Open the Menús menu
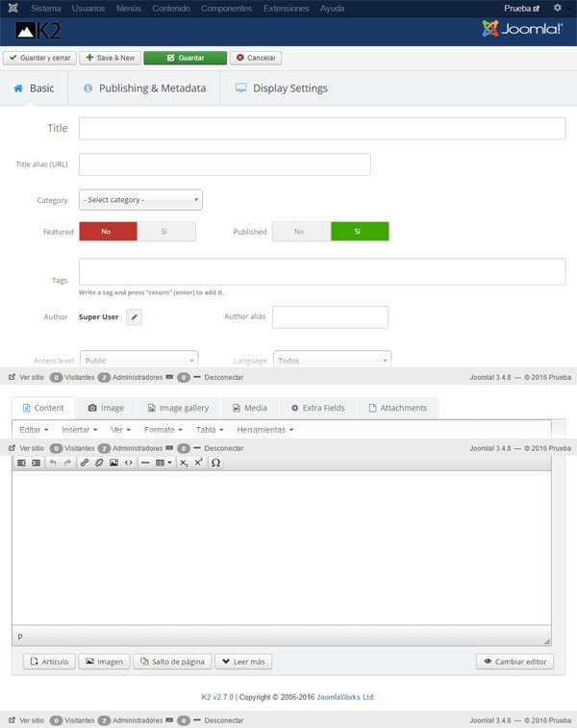 click(129, 9)
